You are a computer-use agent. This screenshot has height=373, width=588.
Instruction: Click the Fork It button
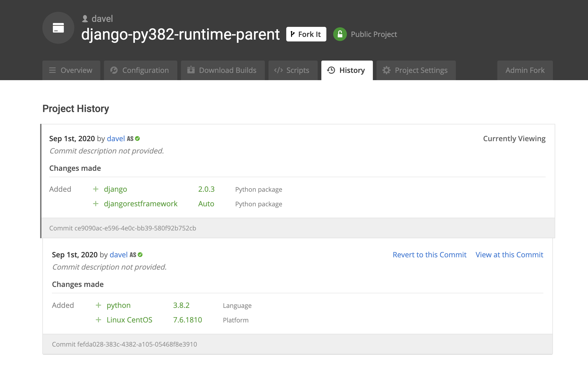(306, 34)
